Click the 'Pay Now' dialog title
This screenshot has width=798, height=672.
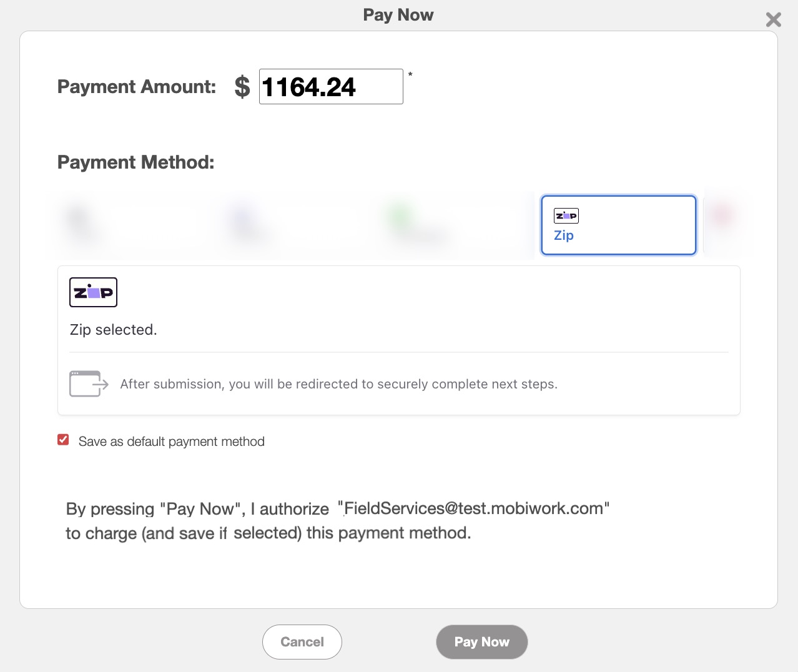pyautogui.click(x=398, y=15)
